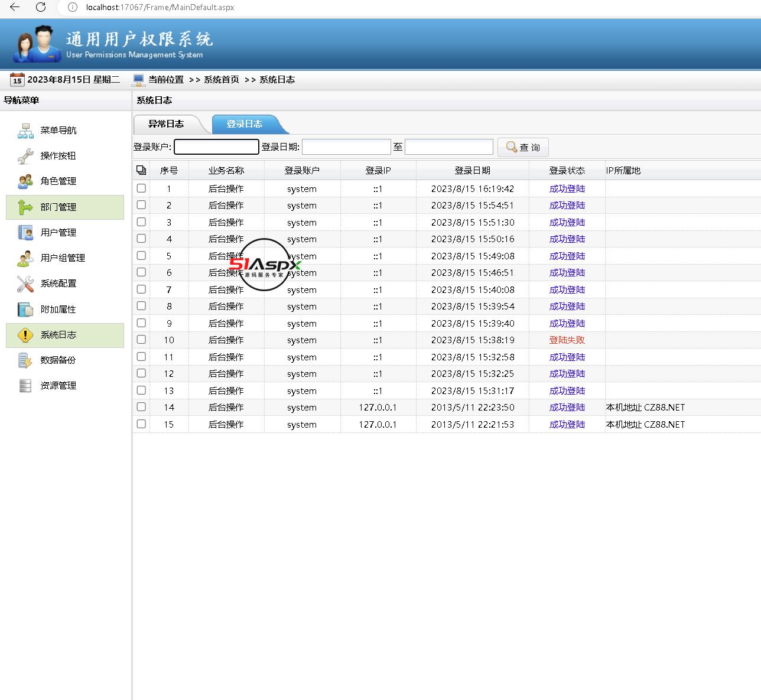Select the Login Log (登录日志) tab
Image resolution: width=761 pixels, height=700 pixels.
point(245,124)
